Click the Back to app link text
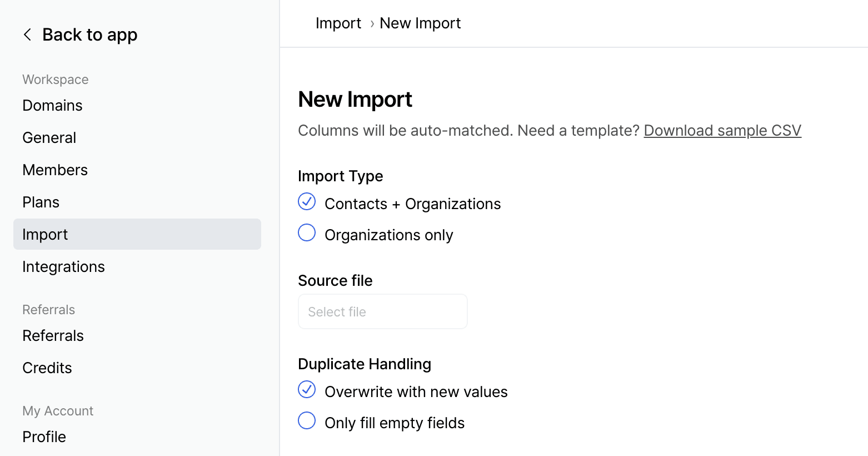 [x=89, y=35]
